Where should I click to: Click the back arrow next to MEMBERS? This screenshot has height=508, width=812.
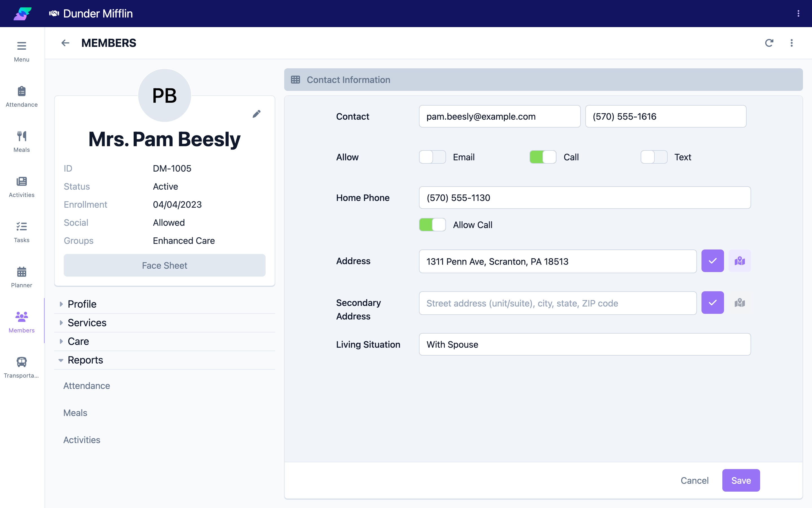(65, 43)
